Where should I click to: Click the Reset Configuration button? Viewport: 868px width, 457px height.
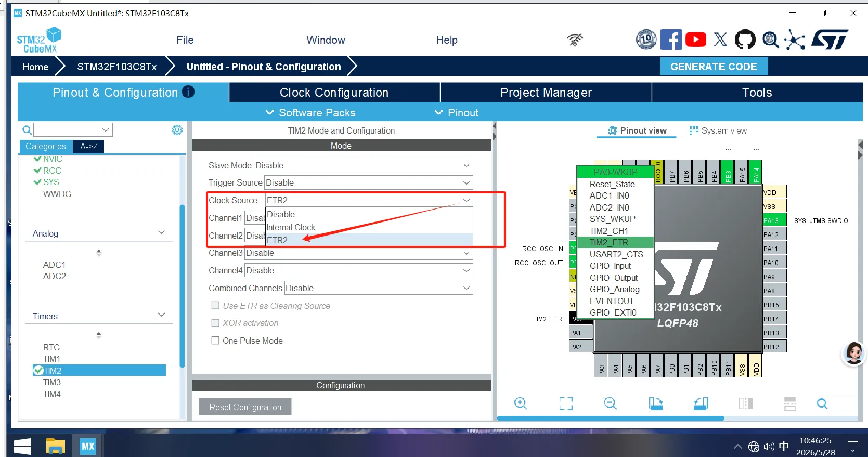[x=245, y=407]
